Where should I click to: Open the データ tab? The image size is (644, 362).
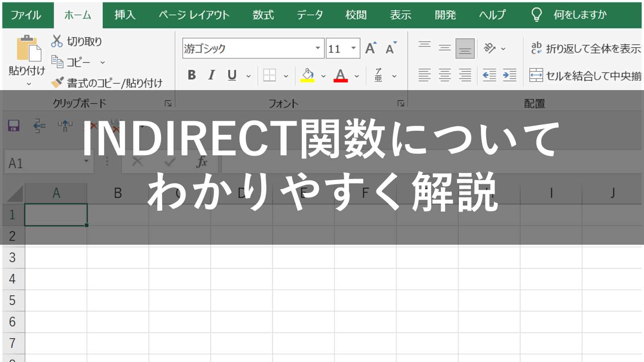[310, 15]
